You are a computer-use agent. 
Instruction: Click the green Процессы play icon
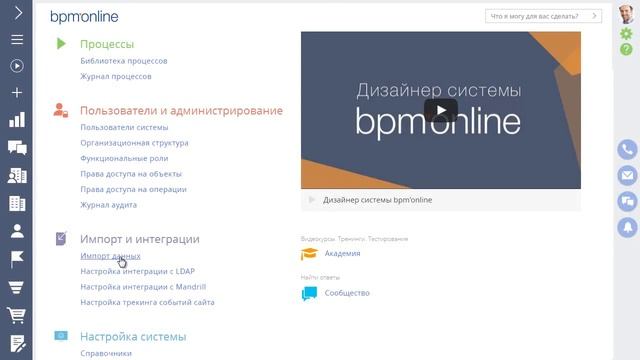pos(61,43)
